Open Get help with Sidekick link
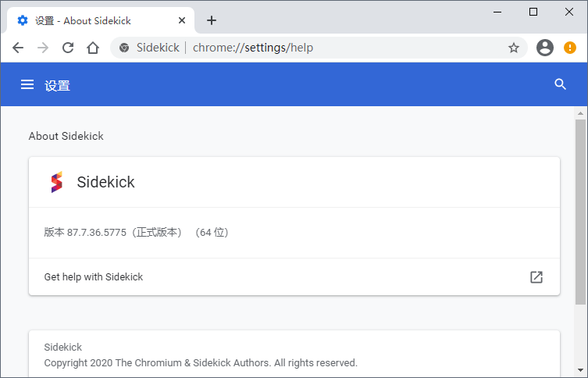 (294, 277)
